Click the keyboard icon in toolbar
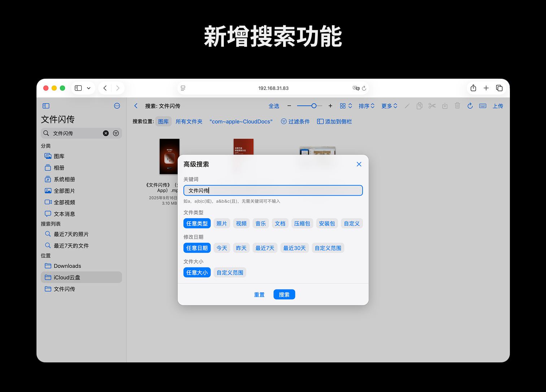Screen dimensions: 546x392 pyautogui.click(x=482, y=106)
